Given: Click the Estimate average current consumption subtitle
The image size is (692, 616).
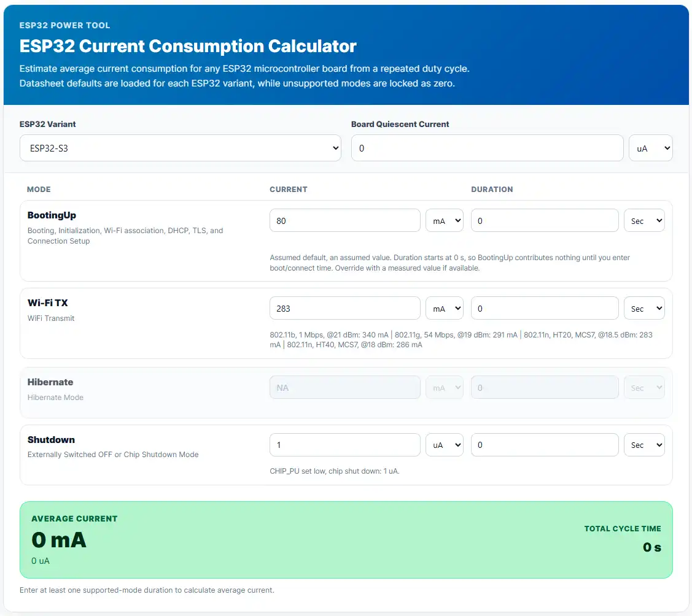Looking at the screenshot, I should click(x=244, y=76).
